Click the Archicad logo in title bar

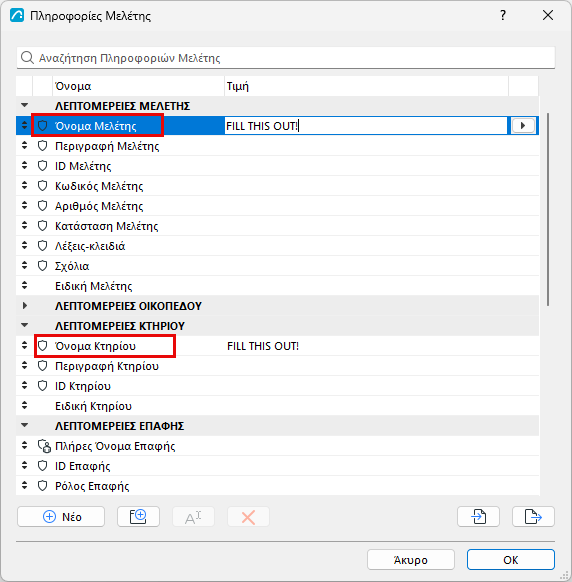coord(17,16)
